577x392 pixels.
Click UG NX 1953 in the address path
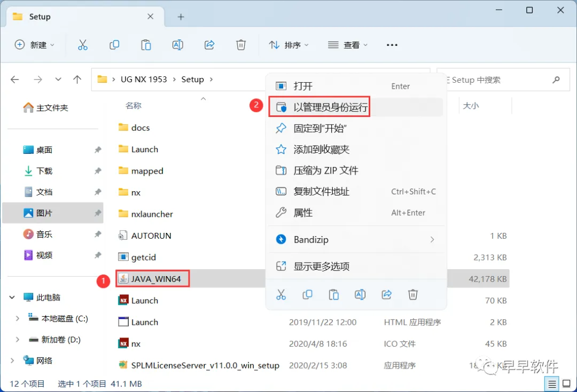tap(144, 80)
